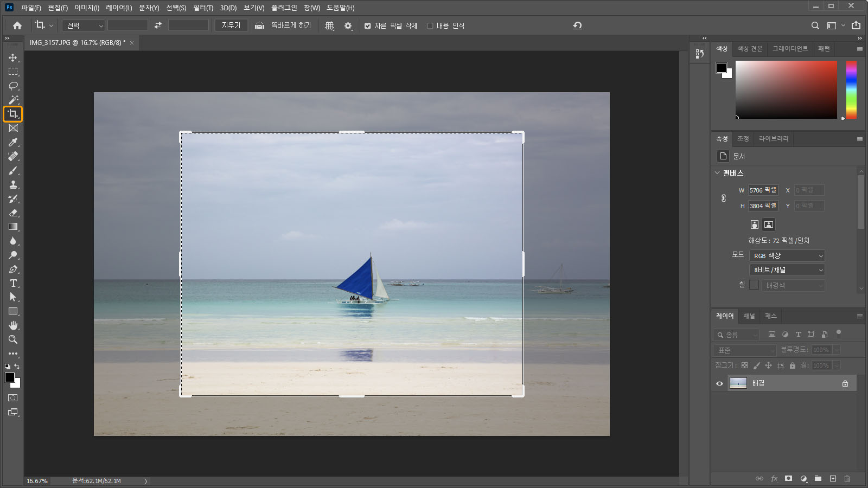Open the 이미지(I) menu
This screenshot has height=488, width=868.
(x=87, y=8)
